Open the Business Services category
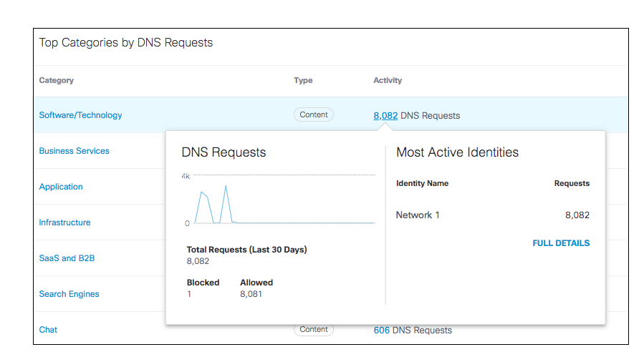Screen dimensions: 644x357 pos(74,150)
